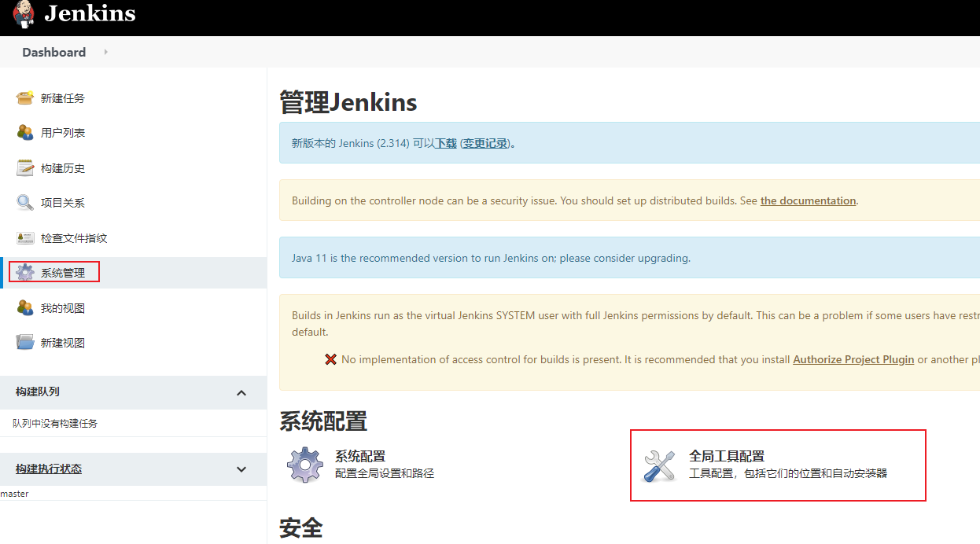
Task: Open the 我的视图 sidebar entry
Action: tap(63, 308)
